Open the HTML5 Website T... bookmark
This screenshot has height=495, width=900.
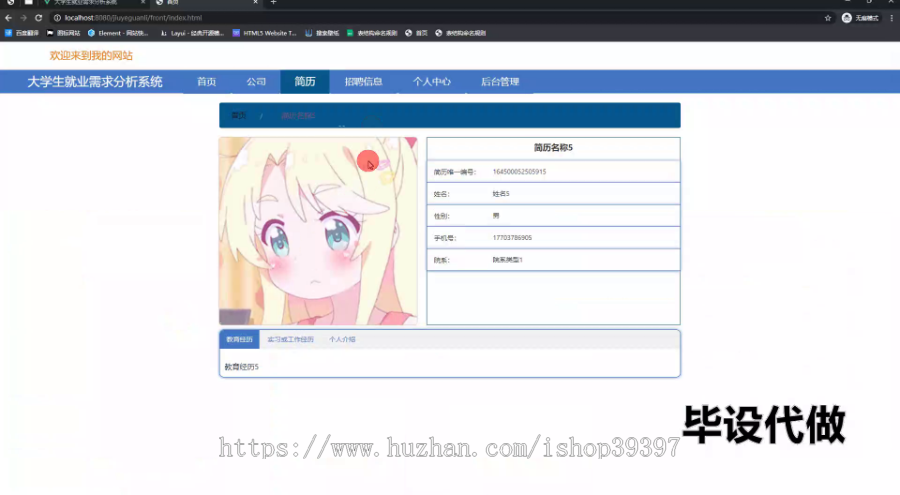(x=264, y=33)
